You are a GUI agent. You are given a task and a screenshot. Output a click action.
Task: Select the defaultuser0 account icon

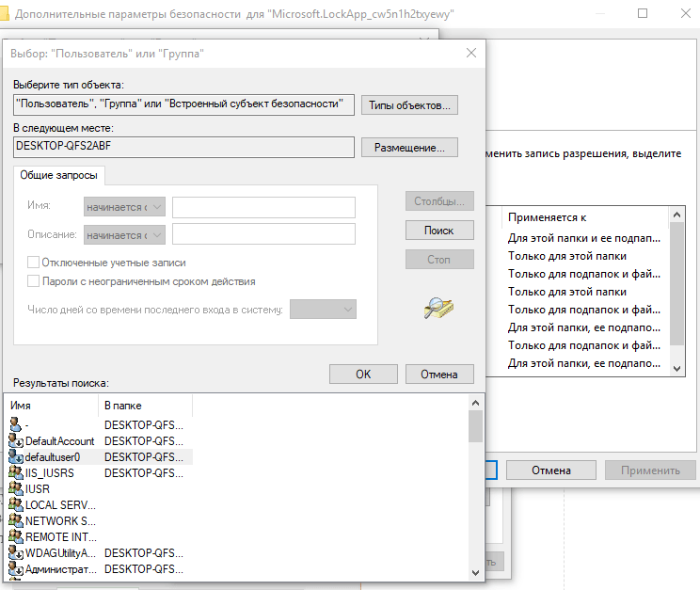[x=16, y=457]
